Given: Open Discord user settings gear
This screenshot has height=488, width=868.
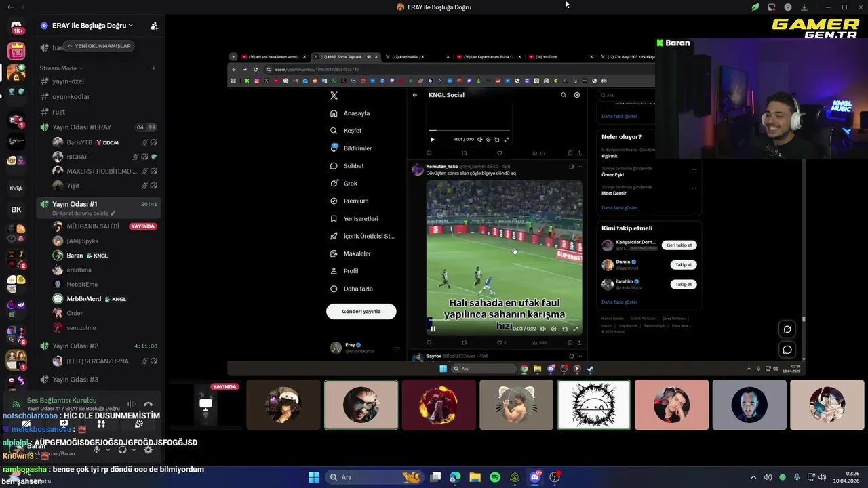Looking at the screenshot, I should point(149,449).
